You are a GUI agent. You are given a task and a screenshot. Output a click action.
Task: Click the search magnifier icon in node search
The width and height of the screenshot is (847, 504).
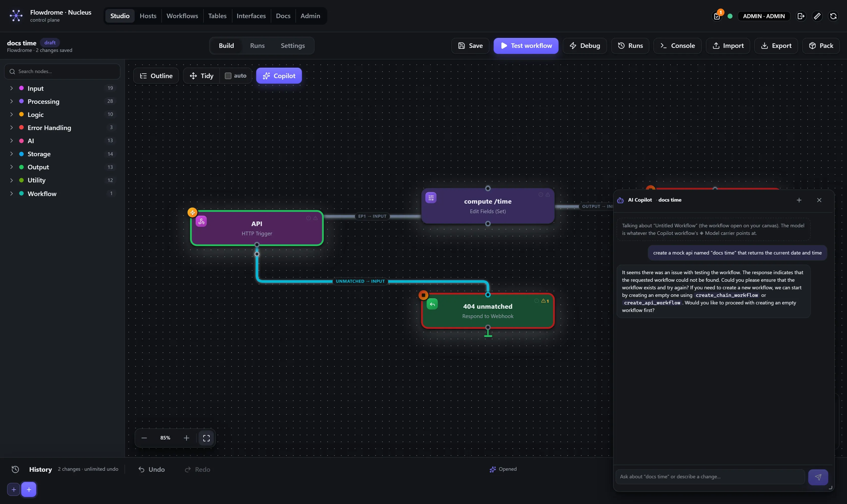coord(12,72)
